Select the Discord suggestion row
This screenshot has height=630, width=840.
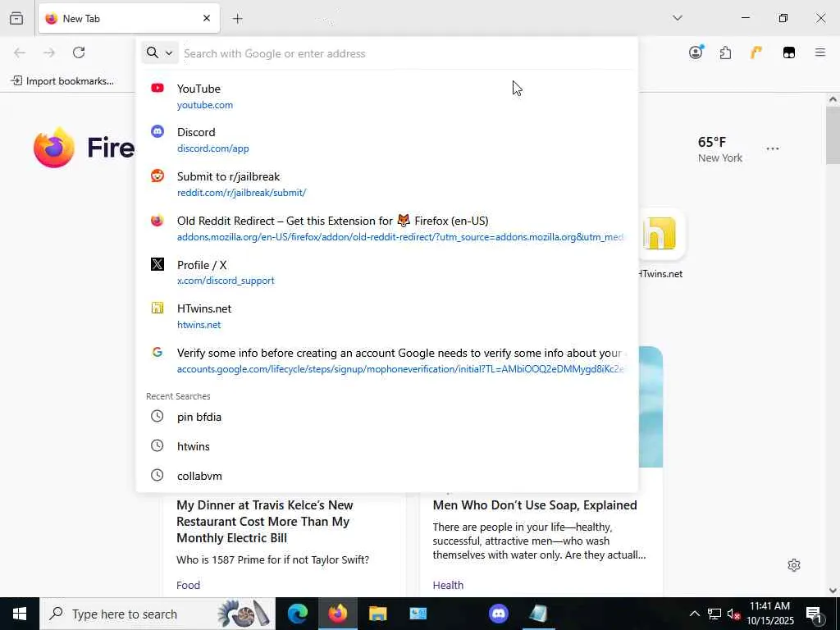point(387,139)
